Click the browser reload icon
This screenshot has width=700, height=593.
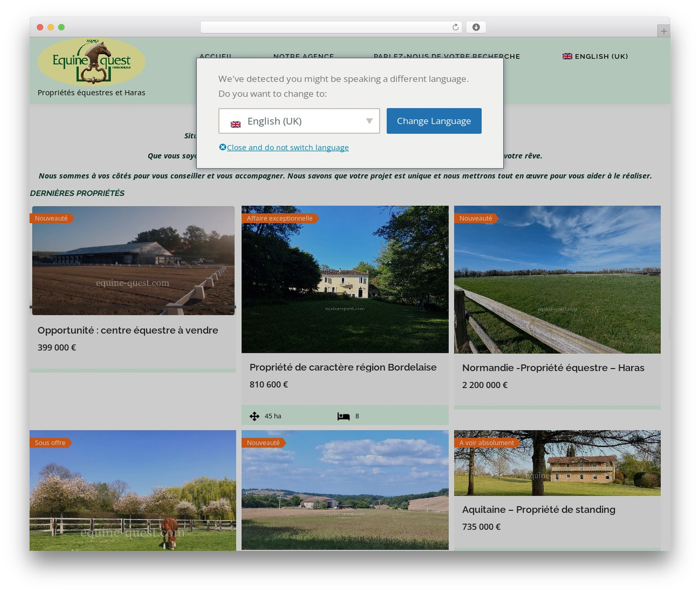point(455,27)
